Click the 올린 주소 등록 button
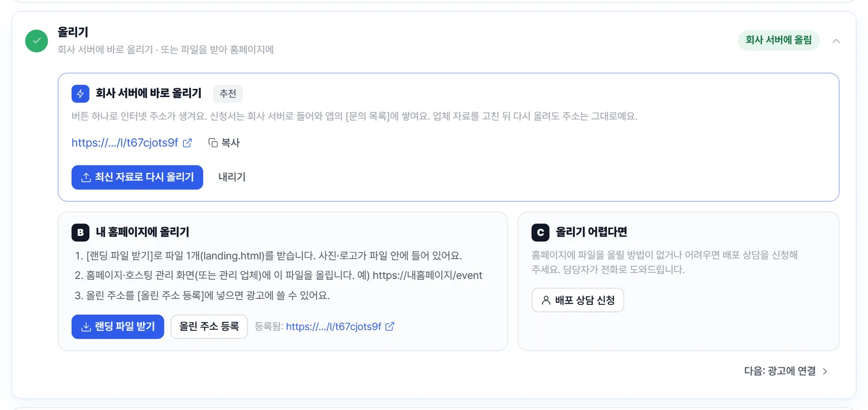 pyautogui.click(x=209, y=326)
